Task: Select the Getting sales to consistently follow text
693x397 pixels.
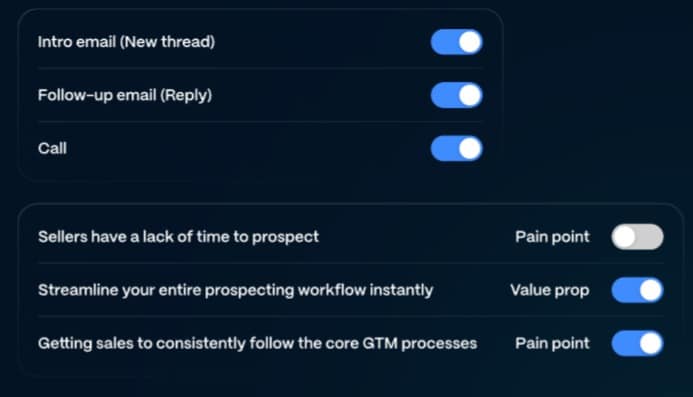Action: pyautogui.click(x=258, y=343)
